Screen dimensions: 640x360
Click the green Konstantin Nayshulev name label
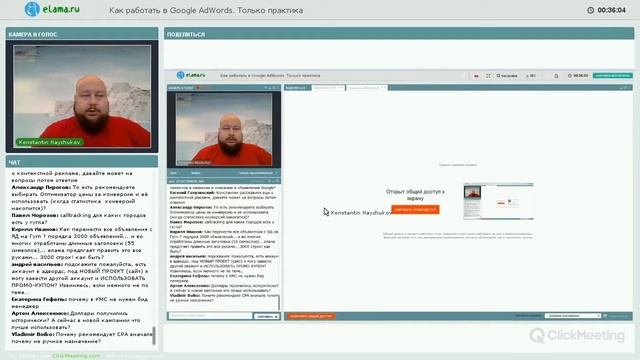tap(49, 142)
